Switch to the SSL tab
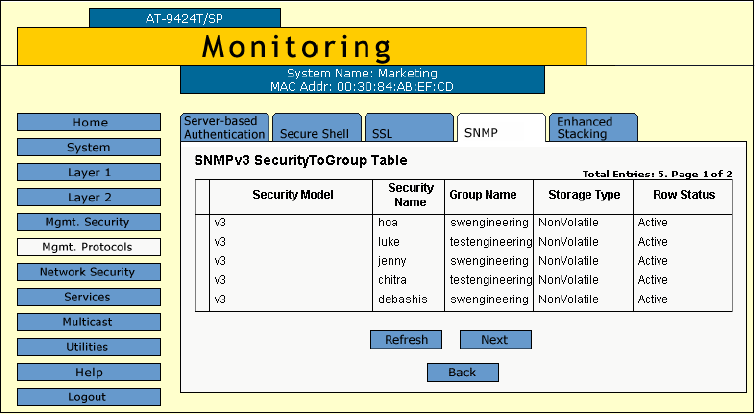 (409, 128)
